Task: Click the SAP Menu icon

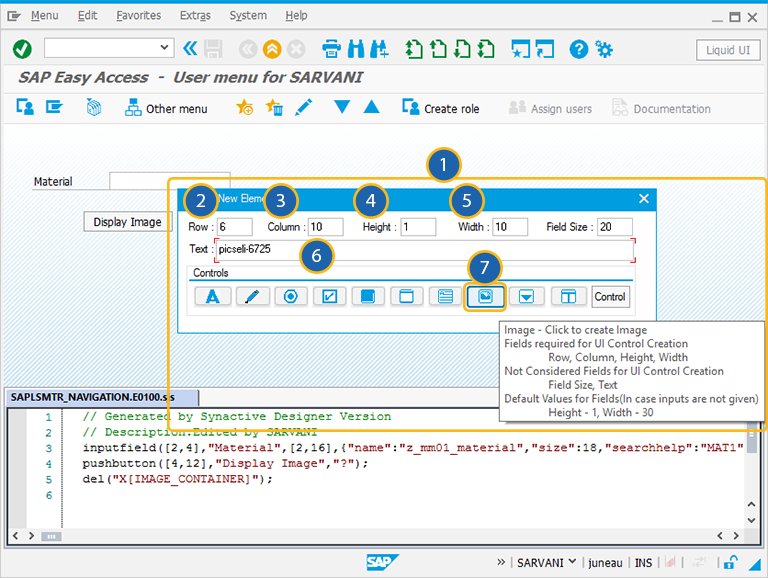Action: point(54,107)
